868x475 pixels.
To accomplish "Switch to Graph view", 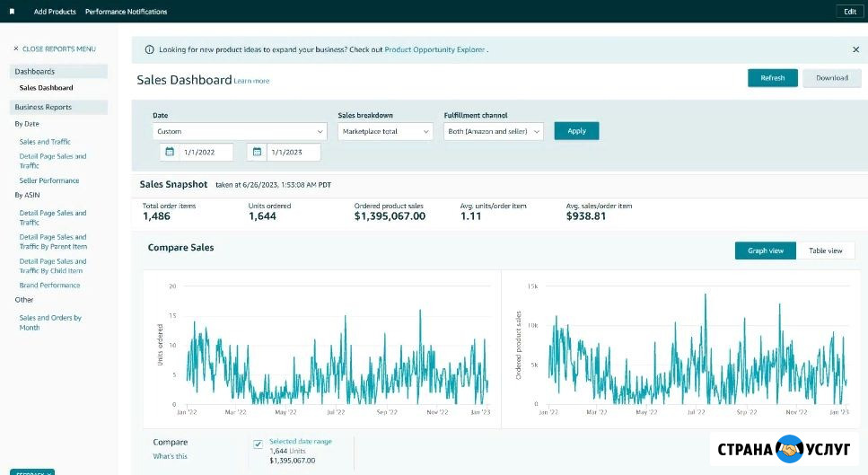I will (x=766, y=251).
